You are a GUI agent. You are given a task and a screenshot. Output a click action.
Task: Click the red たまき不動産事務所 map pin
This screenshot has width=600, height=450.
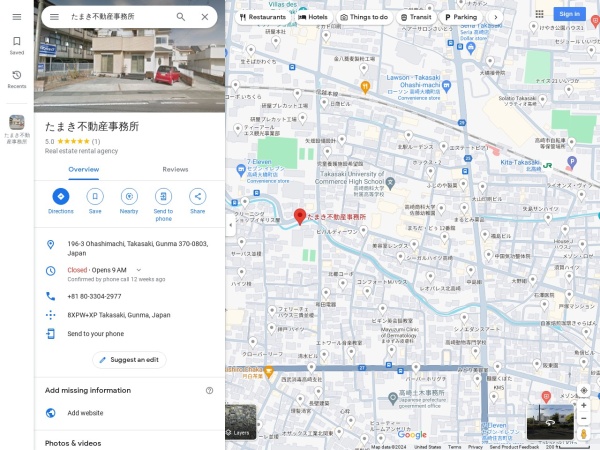point(300,217)
